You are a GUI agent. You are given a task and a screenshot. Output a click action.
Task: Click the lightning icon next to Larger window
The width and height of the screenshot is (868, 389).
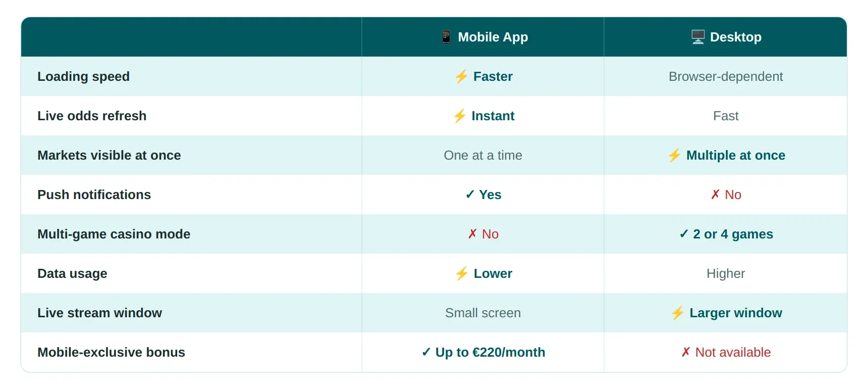tap(678, 313)
